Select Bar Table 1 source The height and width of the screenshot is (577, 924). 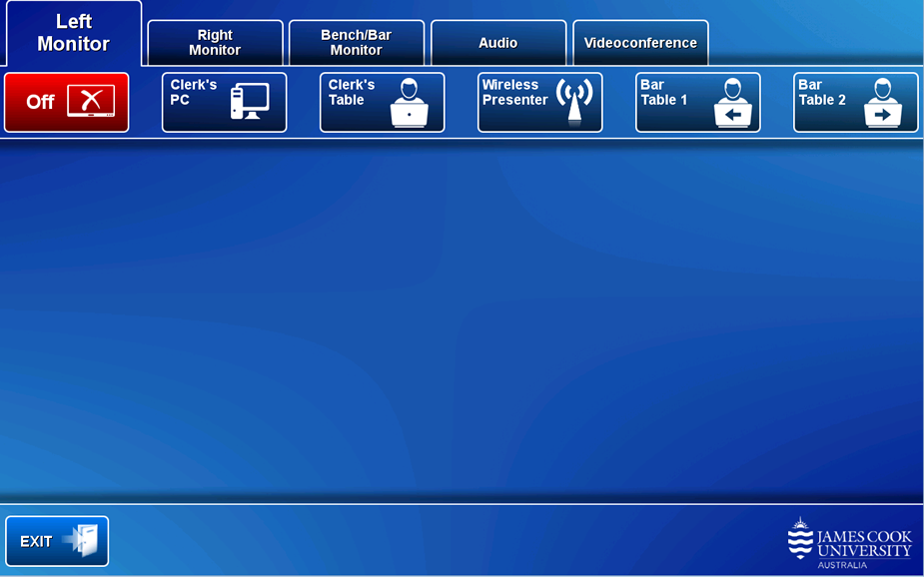pos(698,103)
